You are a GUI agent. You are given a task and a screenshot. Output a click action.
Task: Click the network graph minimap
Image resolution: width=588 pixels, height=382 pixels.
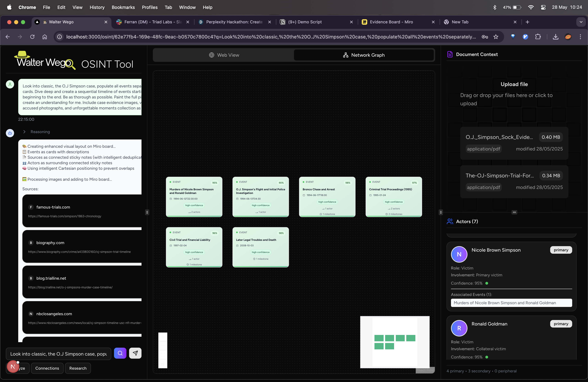pos(395,342)
